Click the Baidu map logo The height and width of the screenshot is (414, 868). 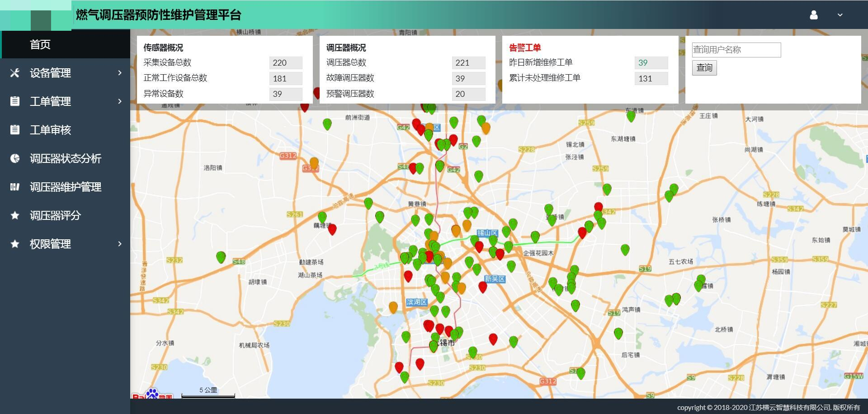(x=152, y=394)
